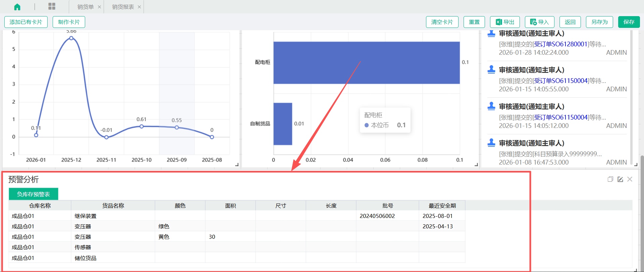The width and height of the screenshot is (644, 272).
Task: Open the 受订单SO61280001 link
Action: tap(560, 44)
